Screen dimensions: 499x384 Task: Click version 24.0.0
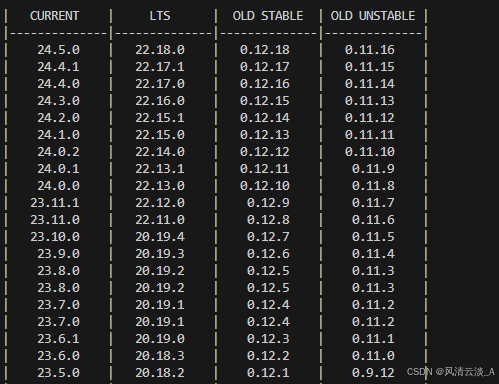tap(58, 186)
